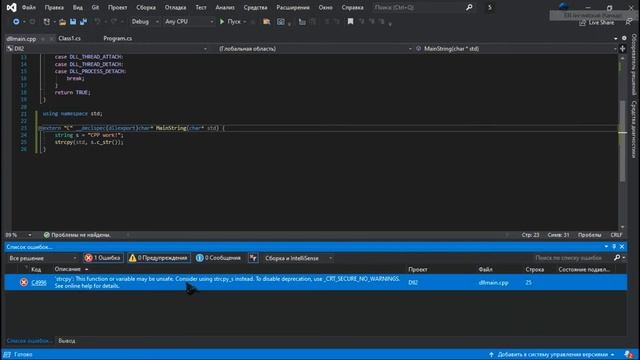Open the Пуск button dropdown arrow
This screenshot has height=360, width=640.
244,22
